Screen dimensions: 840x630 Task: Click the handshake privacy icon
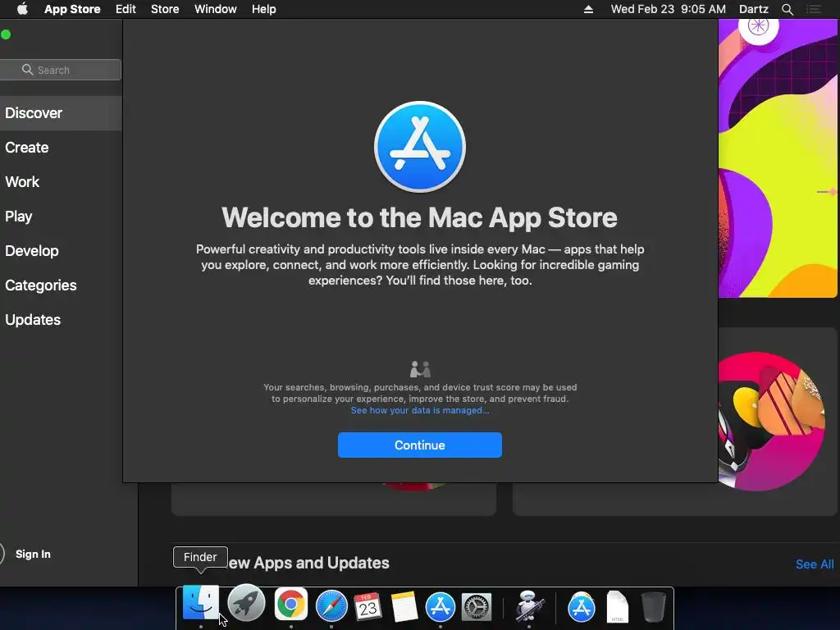[420, 368]
